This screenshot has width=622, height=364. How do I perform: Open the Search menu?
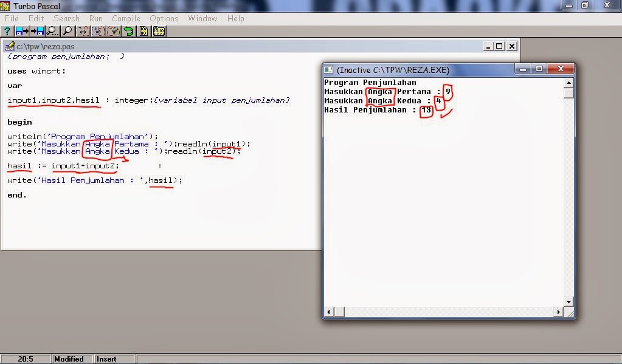[66, 18]
